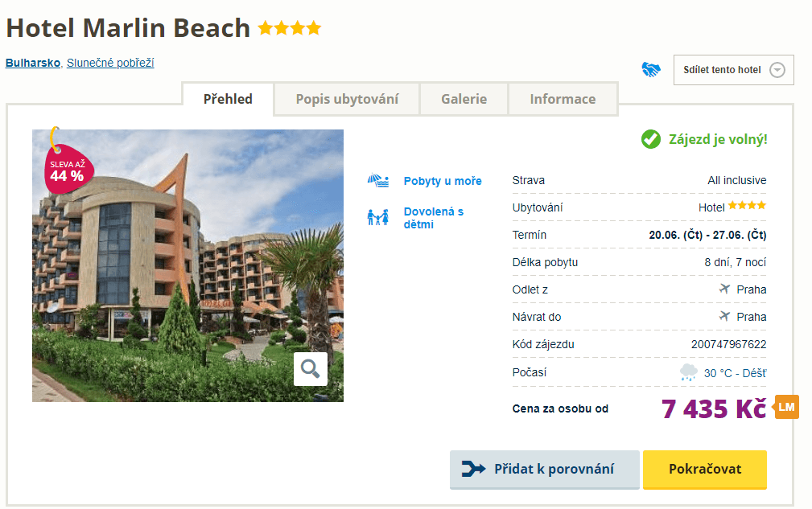Open the Galerie tab
The width and height of the screenshot is (812, 509).
(464, 99)
